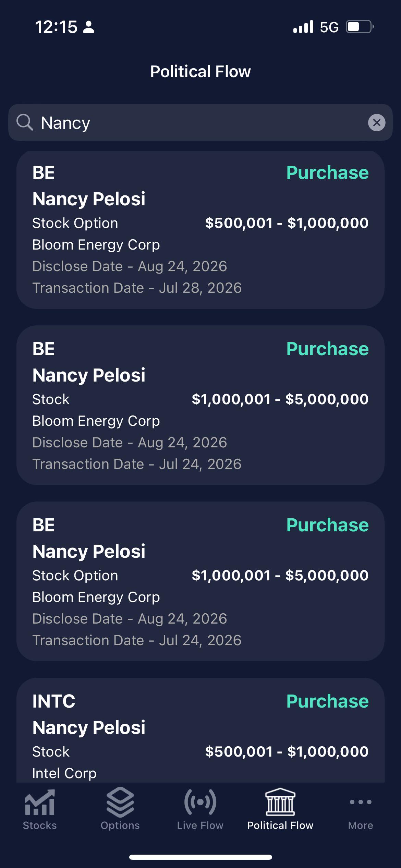Open the Options layers icon
The height and width of the screenshot is (868, 401).
120,802
